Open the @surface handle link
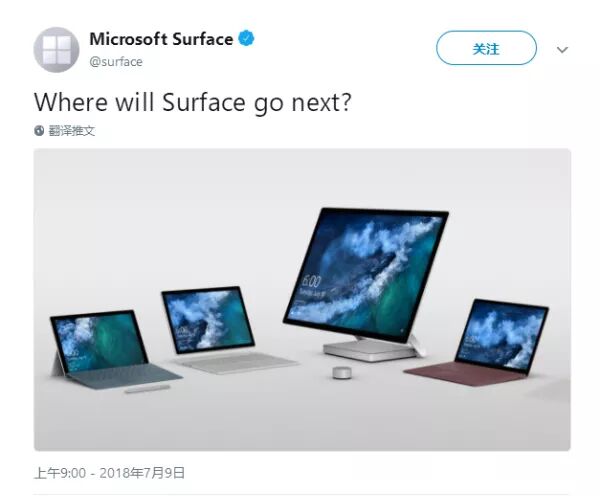Screen dimensions: 600x496 point(116,62)
